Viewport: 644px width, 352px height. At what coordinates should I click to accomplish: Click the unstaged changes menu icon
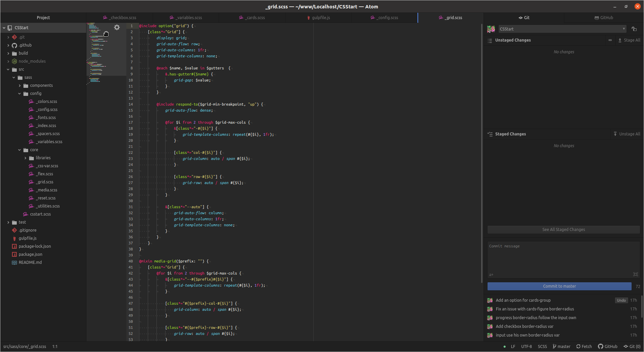click(610, 40)
